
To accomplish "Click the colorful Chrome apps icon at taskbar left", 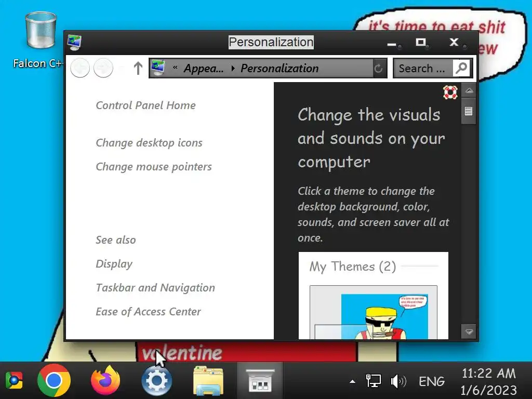I will tap(14, 381).
